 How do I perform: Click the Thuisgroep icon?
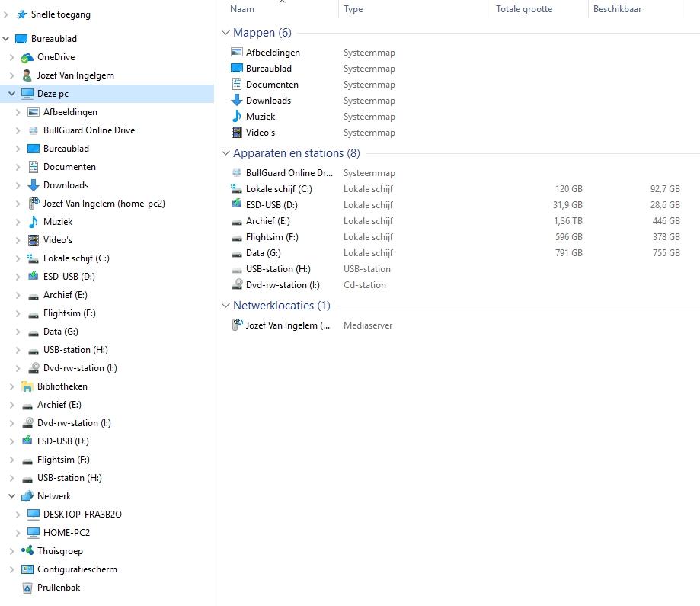27,550
